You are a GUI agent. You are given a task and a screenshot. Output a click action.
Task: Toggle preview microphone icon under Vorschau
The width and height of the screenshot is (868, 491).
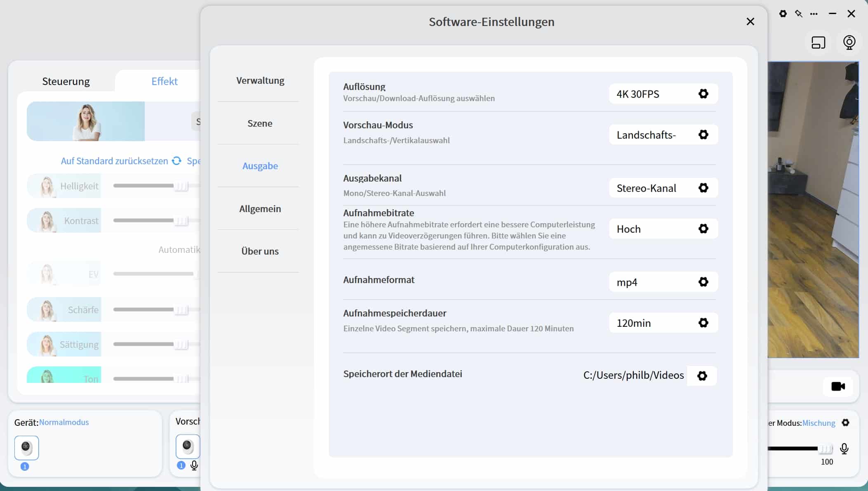click(x=194, y=465)
